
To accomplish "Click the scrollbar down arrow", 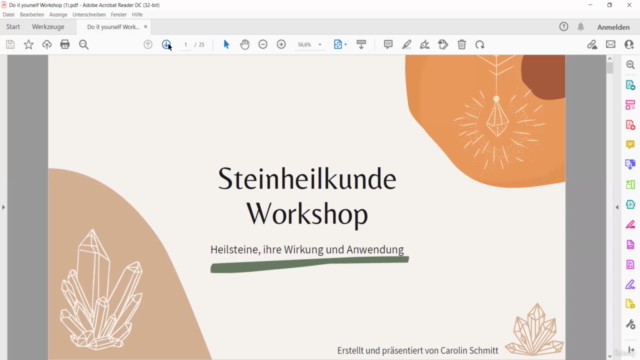I will pos(610,356).
